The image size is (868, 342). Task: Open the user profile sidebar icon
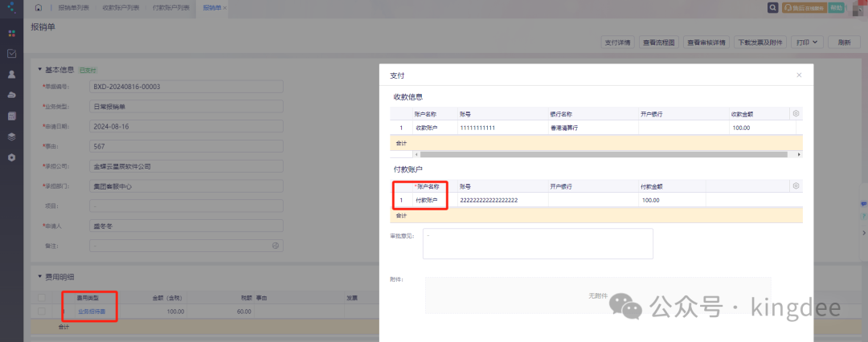(12, 74)
